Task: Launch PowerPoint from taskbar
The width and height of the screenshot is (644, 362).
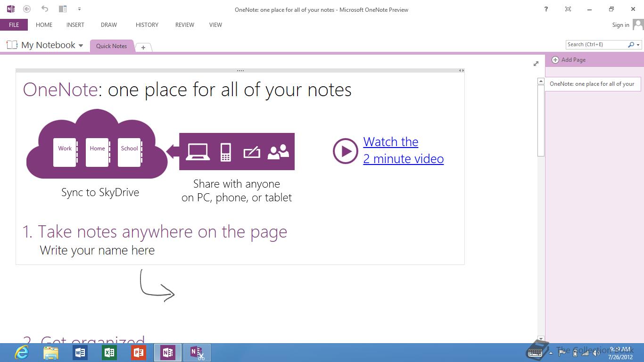Action: pyautogui.click(x=139, y=353)
